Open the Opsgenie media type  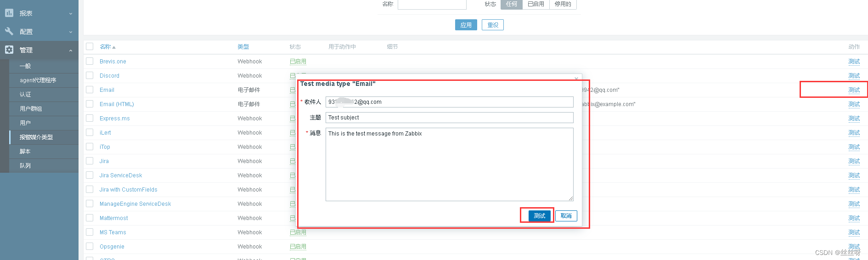pos(112,247)
